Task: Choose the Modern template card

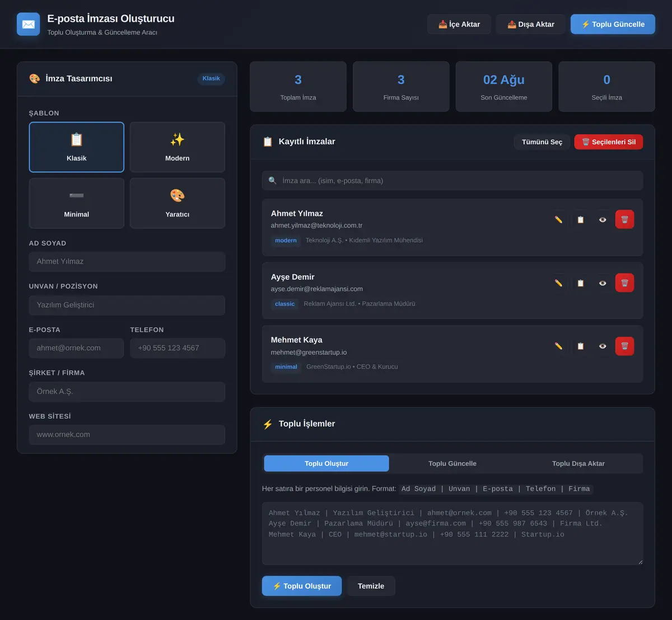Action: pos(178,147)
